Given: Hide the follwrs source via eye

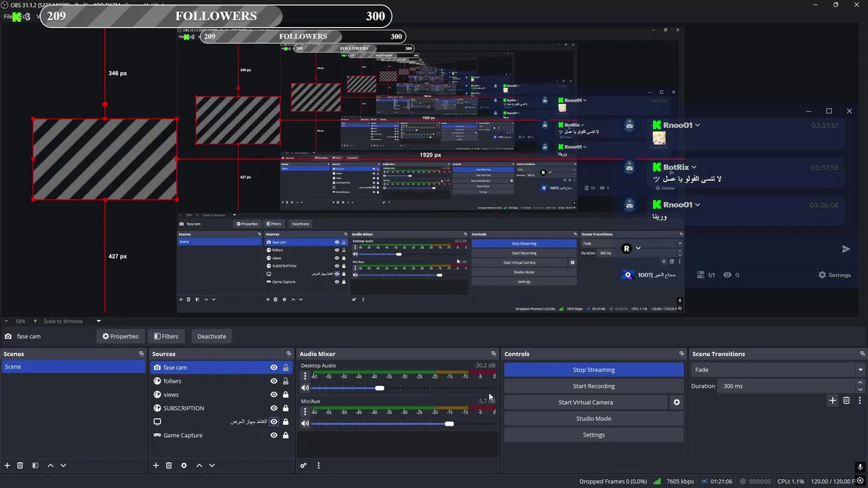Looking at the screenshot, I should point(274,381).
